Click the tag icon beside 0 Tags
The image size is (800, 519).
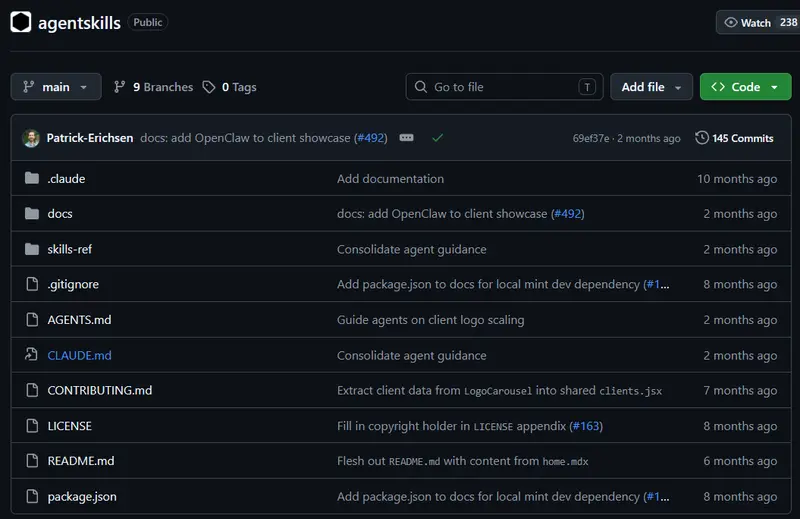209,87
